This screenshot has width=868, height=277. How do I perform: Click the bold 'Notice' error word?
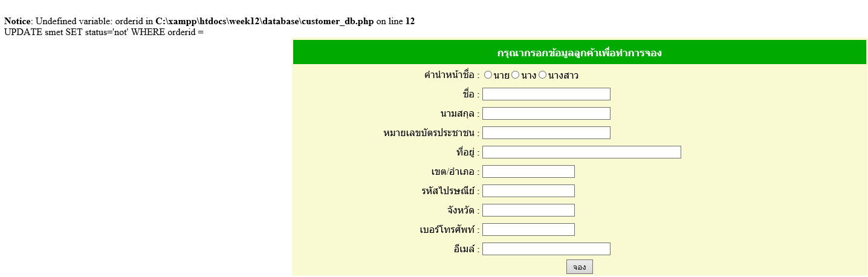pyautogui.click(x=18, y=21)
